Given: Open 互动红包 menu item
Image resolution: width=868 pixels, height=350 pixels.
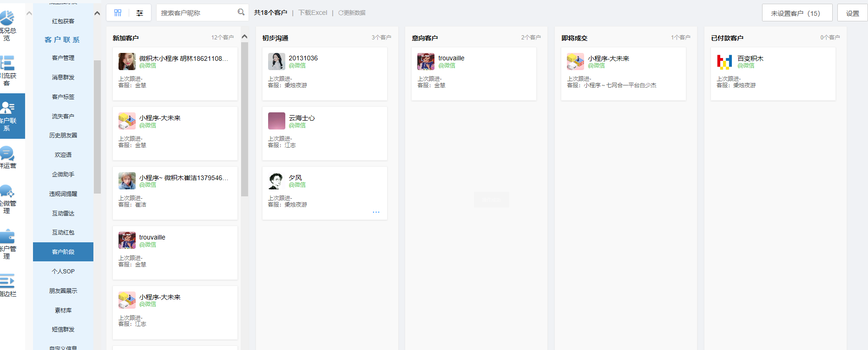Looking at the screenshot, I should pyautogui.click(x=63, y=233).
